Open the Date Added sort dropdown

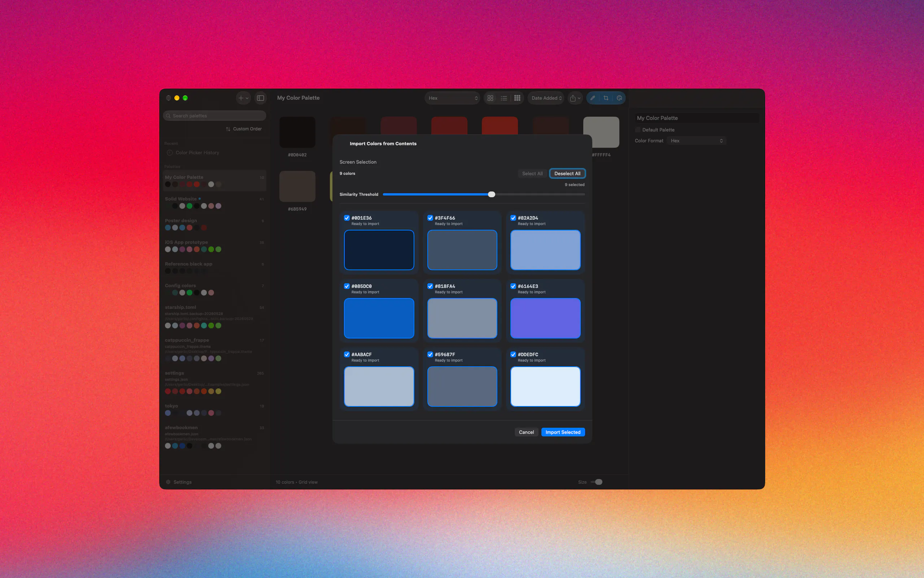click(x=546, y=98)
